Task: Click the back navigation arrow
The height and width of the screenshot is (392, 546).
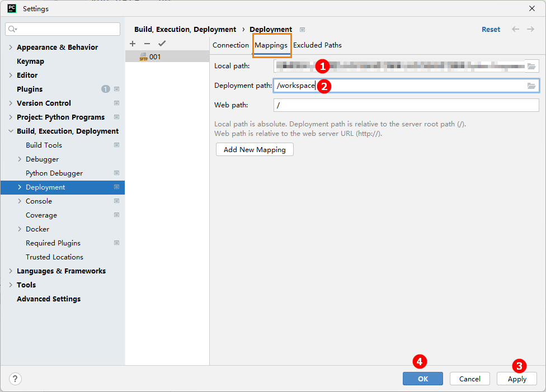Action: pos(515,29)
